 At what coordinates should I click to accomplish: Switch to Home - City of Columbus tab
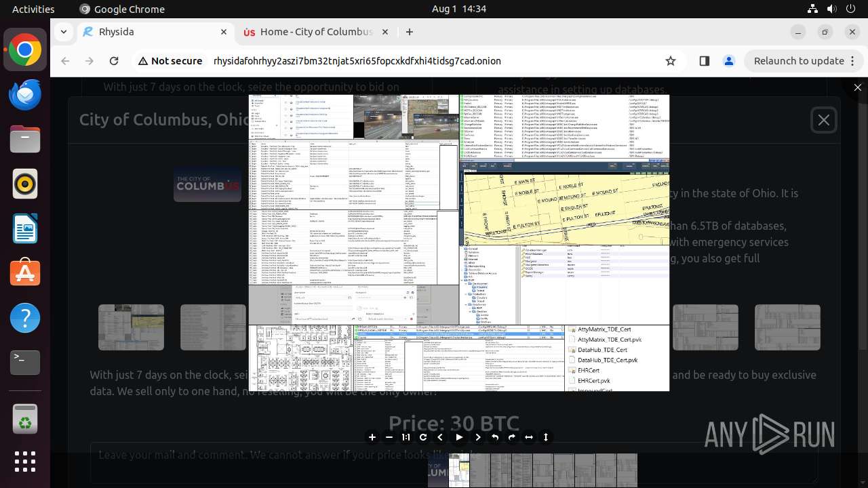pos(316,32)
